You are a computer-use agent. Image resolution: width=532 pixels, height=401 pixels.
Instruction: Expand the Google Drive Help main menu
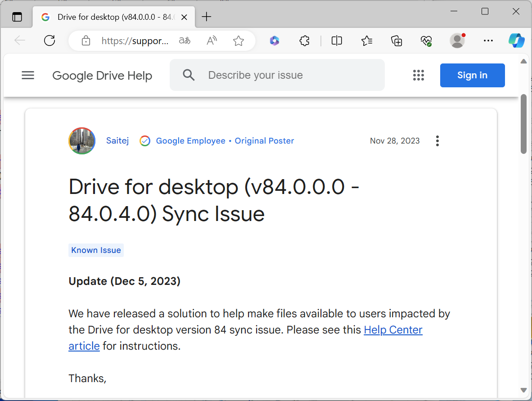tap(28, 75)
